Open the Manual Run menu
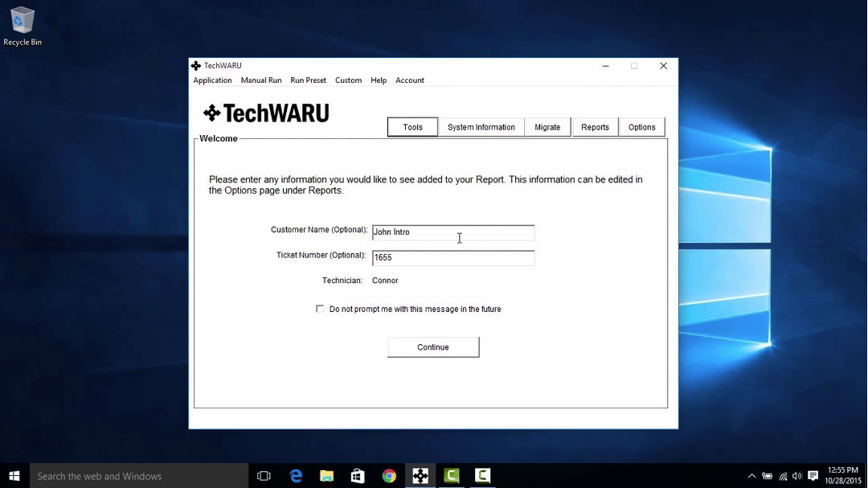Image resolution: width=868 pixels, height=488 pixels. click(261, 80)
